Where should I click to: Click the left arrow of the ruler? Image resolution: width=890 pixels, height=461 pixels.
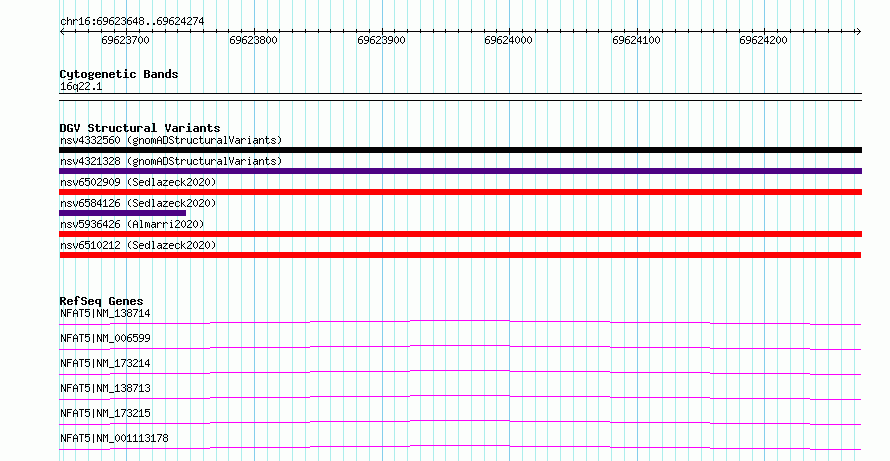62,32
